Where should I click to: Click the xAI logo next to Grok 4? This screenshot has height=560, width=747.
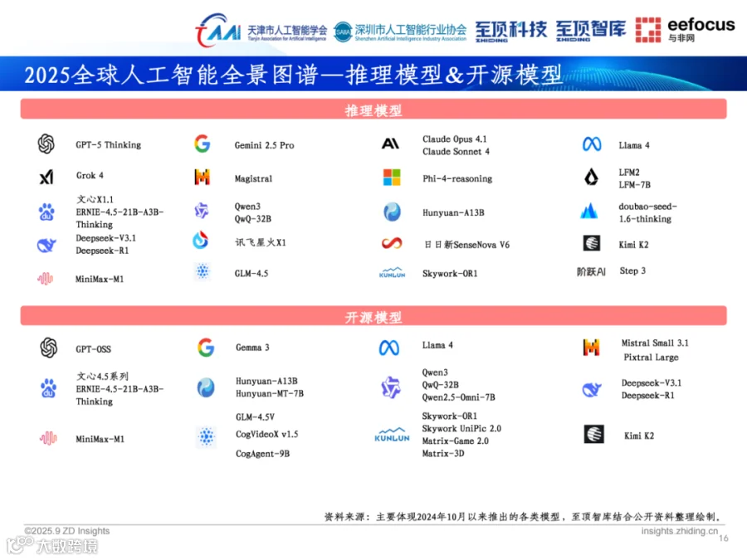46,178
